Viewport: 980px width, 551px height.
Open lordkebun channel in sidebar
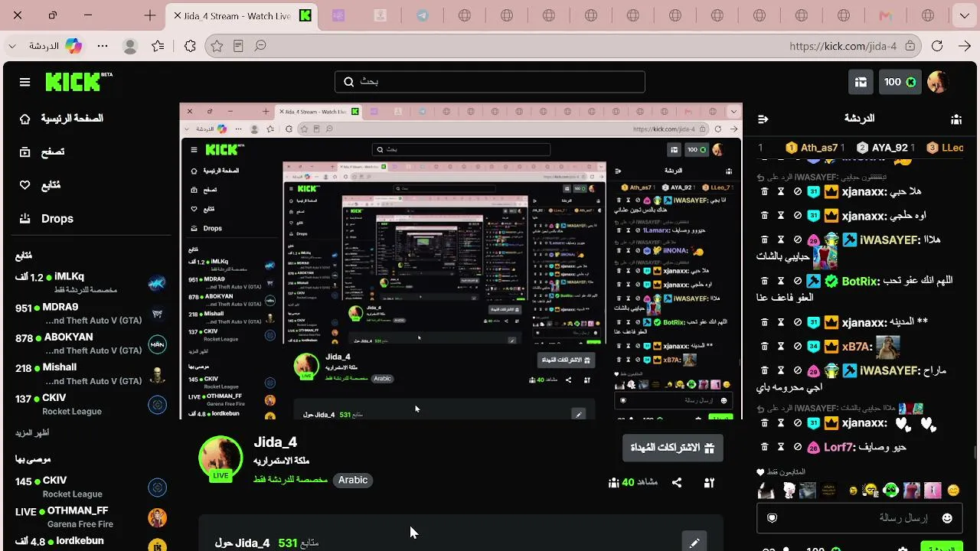[90, 543]
